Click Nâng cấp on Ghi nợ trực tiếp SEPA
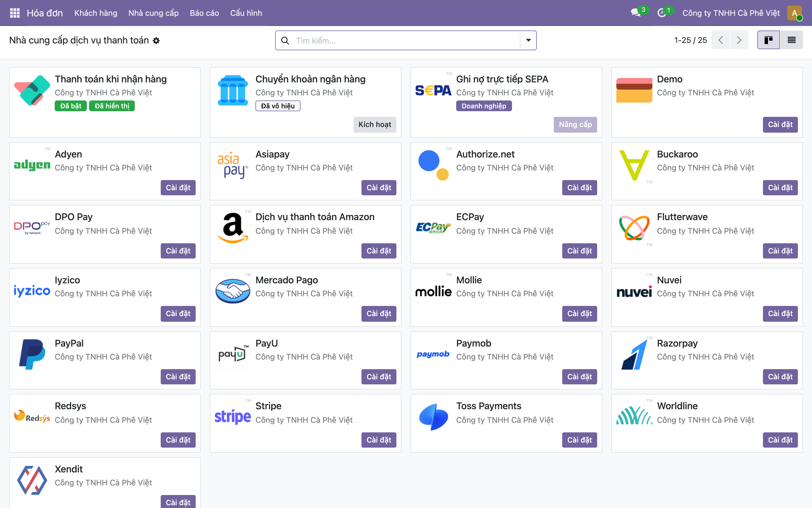This screenshot has height=508, width=812. pyautogui.click(x=575, y=125)
